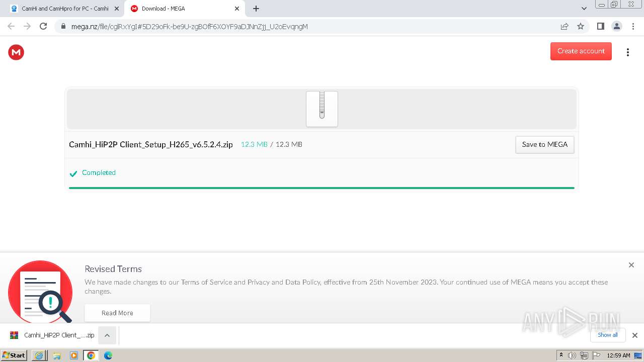Show hidden system tray icons
Screen dimensions: 644x362
click(x=561, y=355)
